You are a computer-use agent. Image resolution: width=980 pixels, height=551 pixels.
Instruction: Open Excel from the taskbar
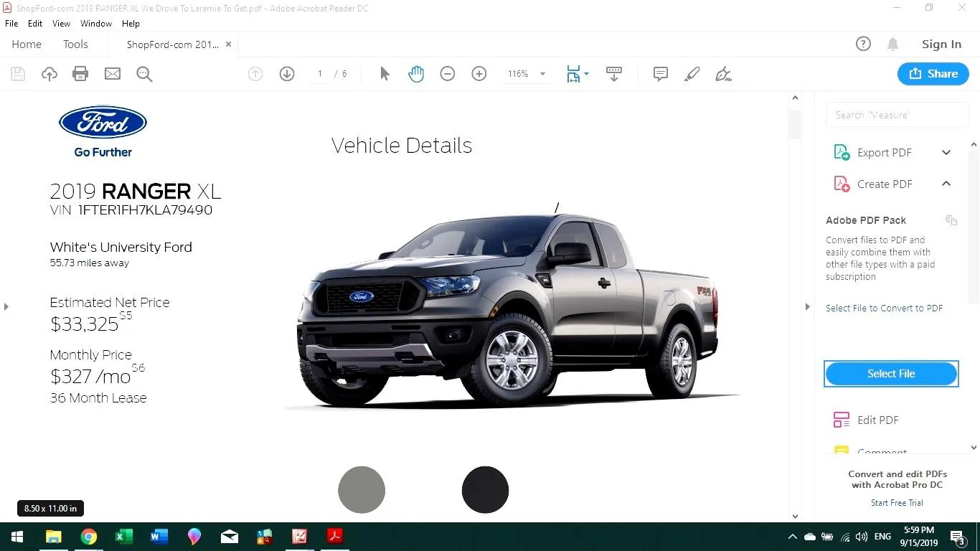(124, 536)
